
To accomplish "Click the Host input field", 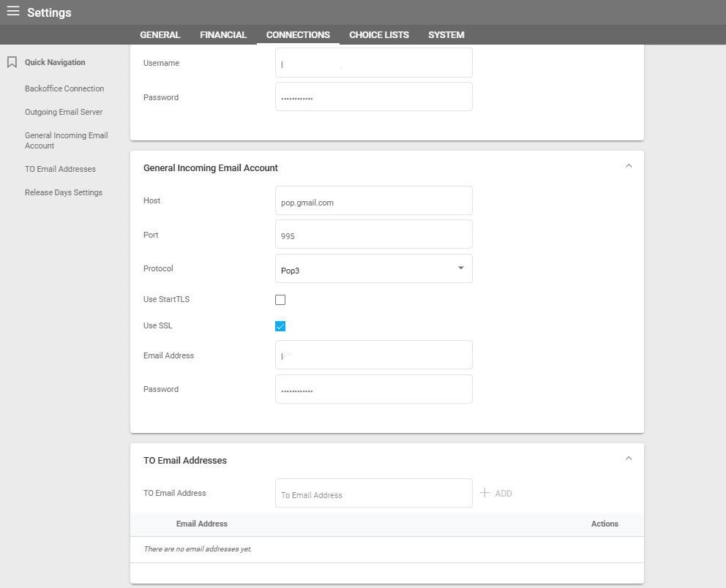I will (373, 201).
